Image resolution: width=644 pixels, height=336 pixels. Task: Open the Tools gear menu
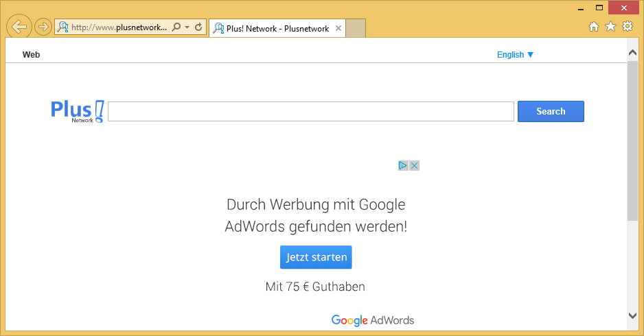tap(628, 26)
